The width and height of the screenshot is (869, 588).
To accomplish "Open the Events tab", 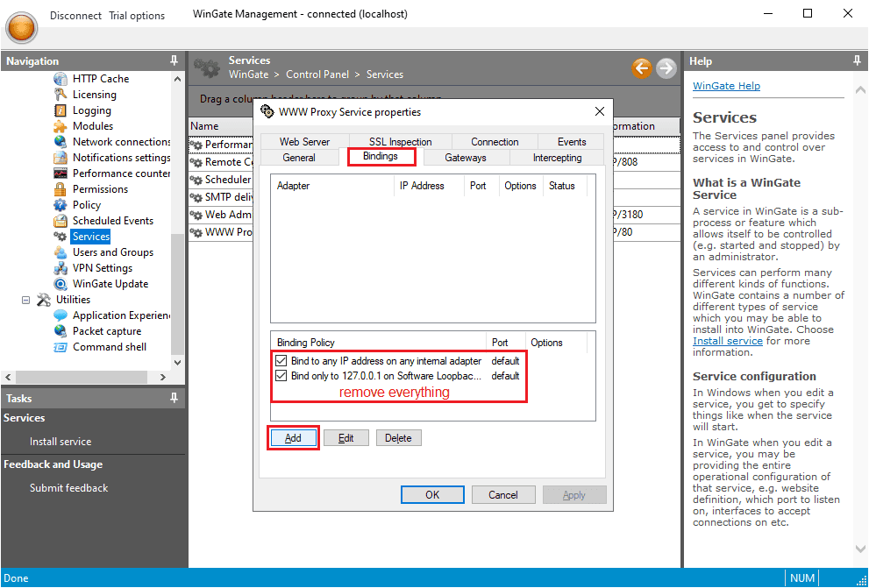I will [572, 142].
